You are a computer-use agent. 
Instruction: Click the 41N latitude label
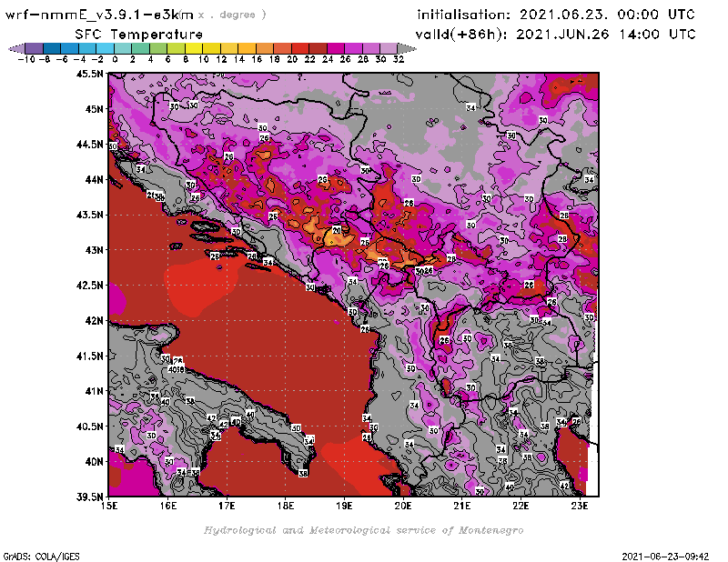coord(94,391)
